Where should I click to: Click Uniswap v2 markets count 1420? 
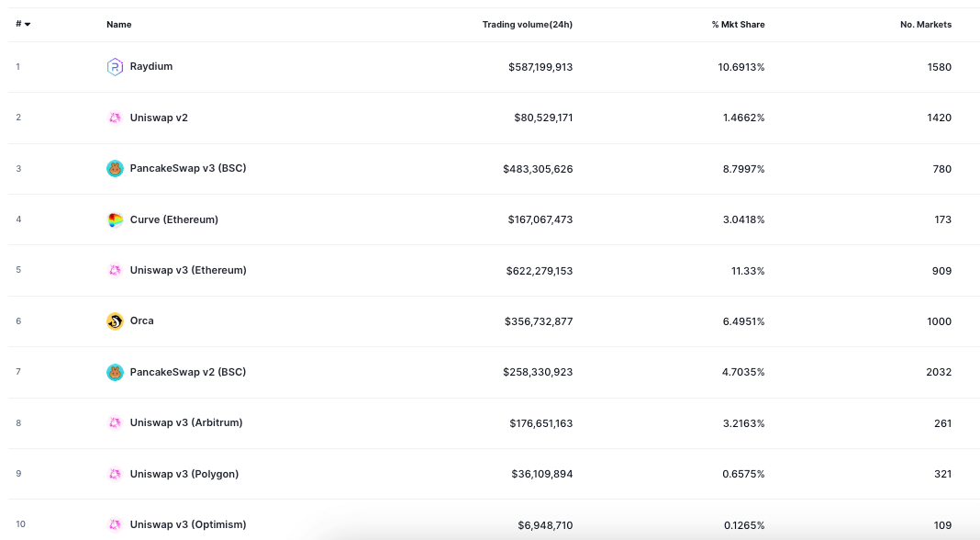pos(940,118)
